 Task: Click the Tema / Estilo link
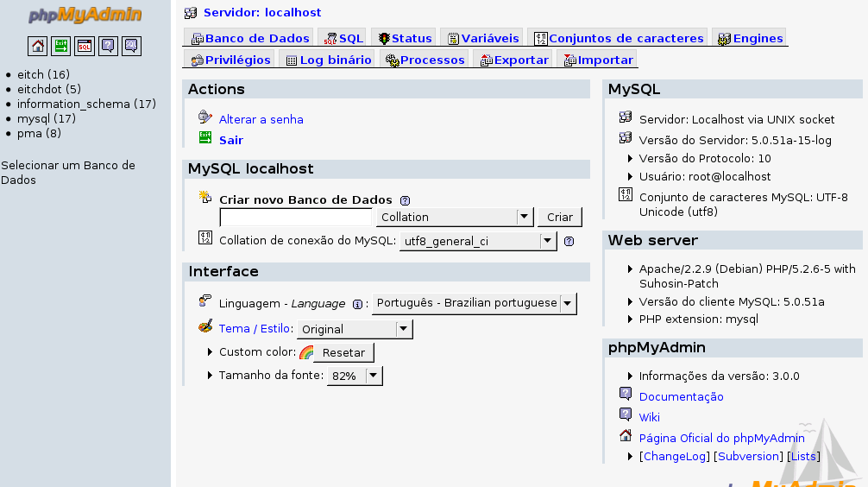click(254, 328)
